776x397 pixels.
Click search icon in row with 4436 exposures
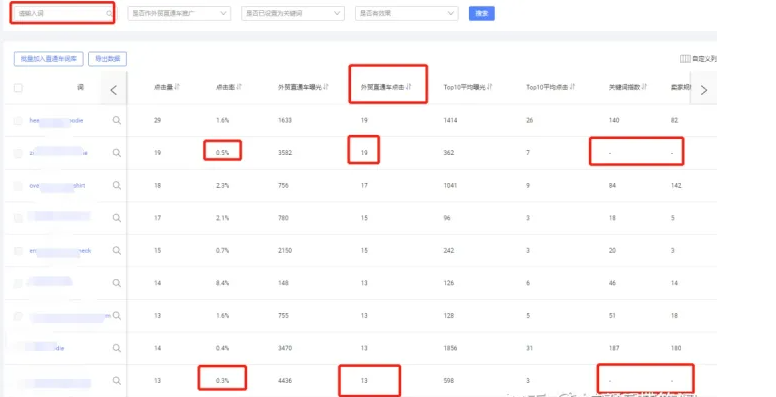pyautogui.click(x=116, y=381)
